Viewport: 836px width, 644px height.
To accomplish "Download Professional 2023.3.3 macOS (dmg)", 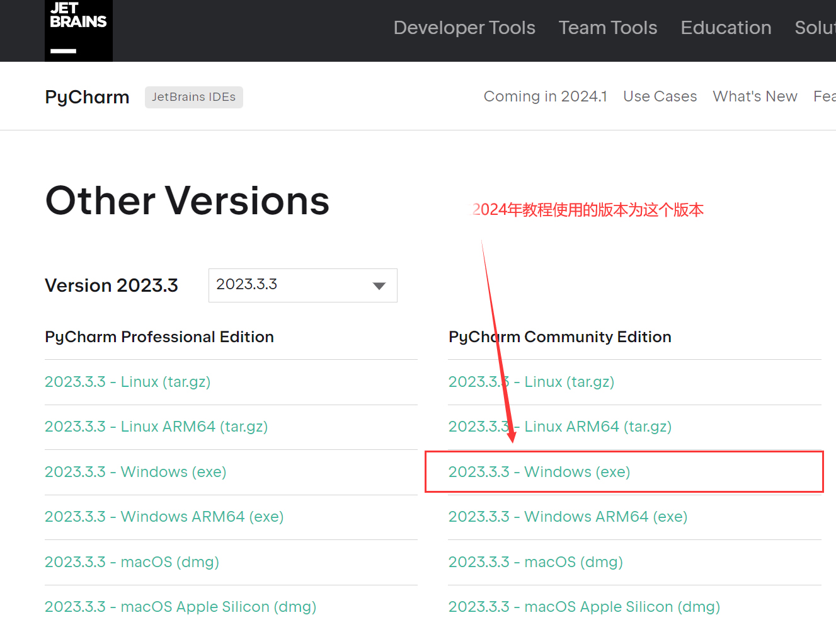I will (x=132, y=562).
